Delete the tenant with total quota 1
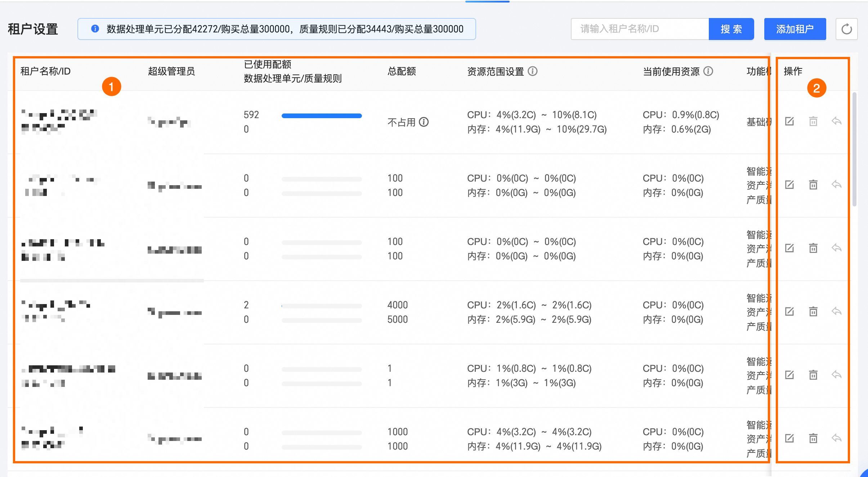 (813, 375)
